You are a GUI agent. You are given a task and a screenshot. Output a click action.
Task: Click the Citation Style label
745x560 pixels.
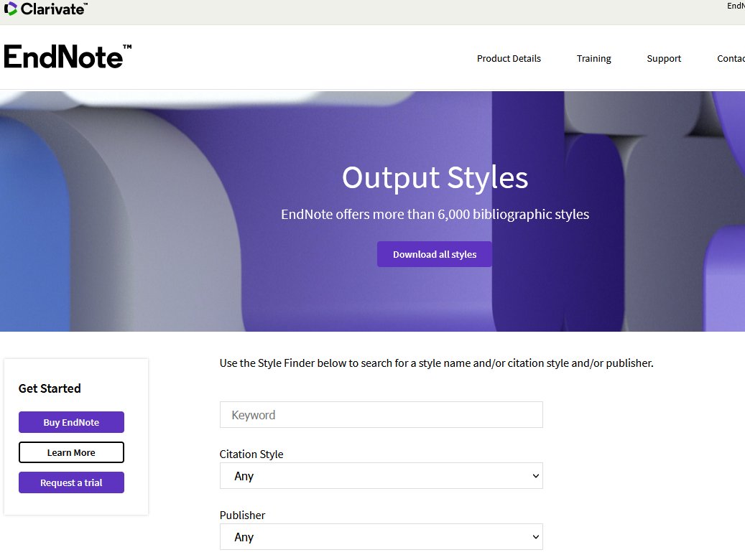point(251,454)
